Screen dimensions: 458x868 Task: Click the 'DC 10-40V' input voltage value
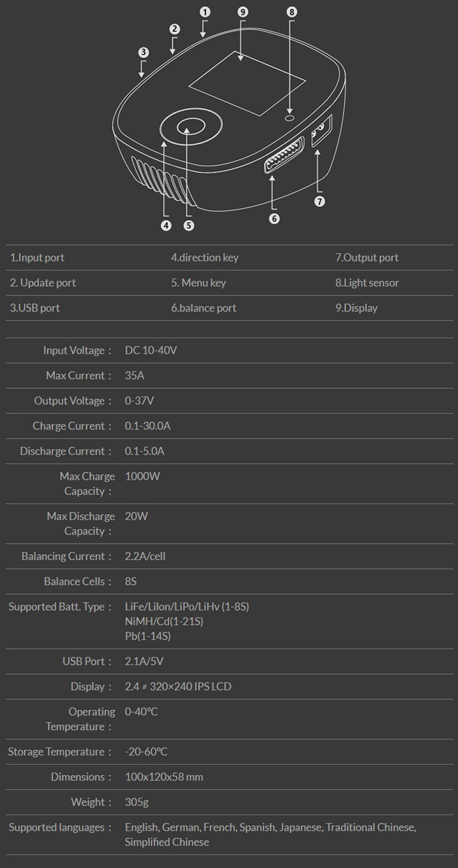coord(151,350)
